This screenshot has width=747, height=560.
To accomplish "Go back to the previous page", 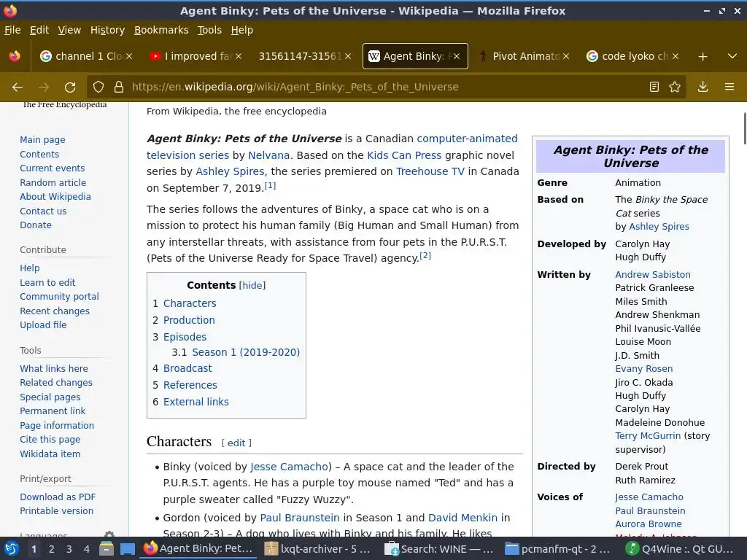I will [x=18, y=87].
